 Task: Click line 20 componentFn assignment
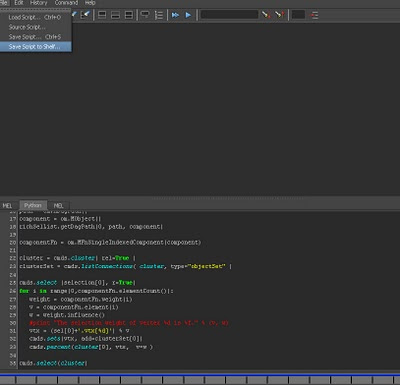click(x=110, y=242)
